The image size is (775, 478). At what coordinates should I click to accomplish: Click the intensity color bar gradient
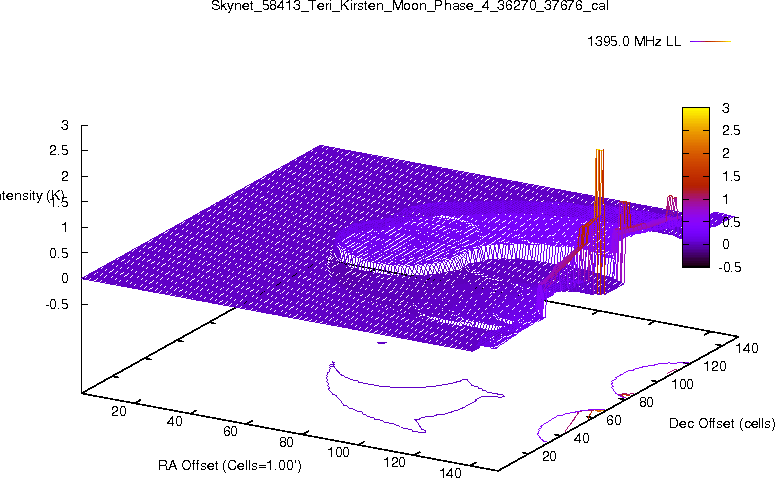click(695, 187)
